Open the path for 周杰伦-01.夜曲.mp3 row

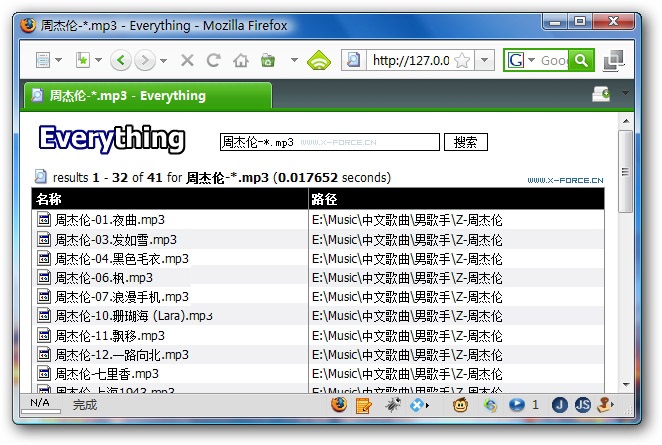pos(407,220)
